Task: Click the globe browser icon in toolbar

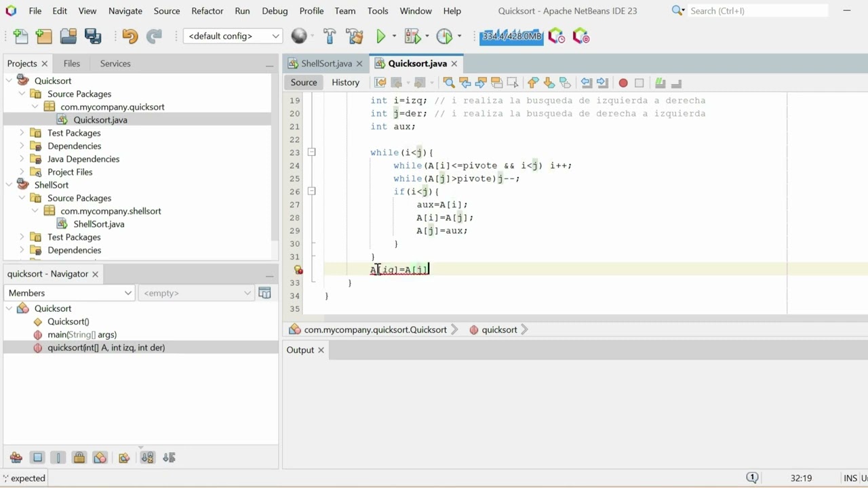Action: pyautogui.click(x=298, y=36)
